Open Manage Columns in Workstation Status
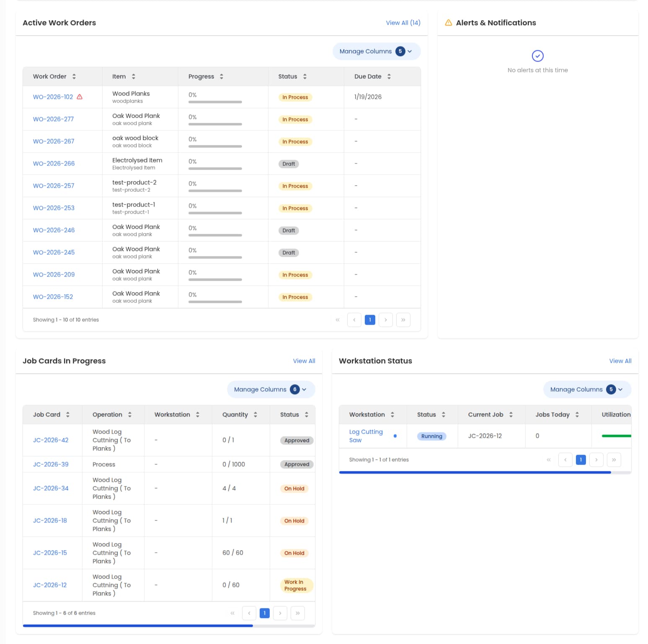This screenshot has width=648, height=644. (586, 389)
